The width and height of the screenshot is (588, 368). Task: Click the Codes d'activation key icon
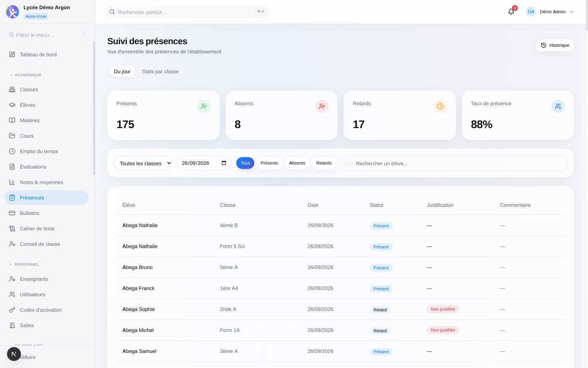[x=12, y=310]
